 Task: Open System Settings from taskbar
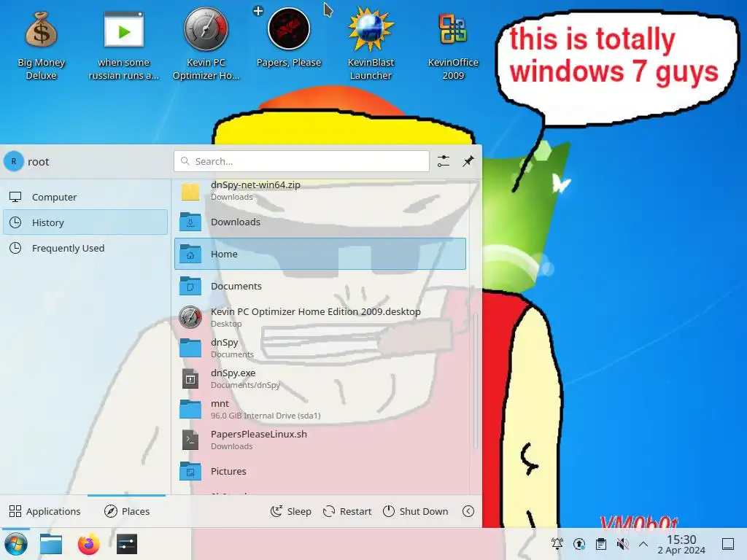click(x=127, y=544)
